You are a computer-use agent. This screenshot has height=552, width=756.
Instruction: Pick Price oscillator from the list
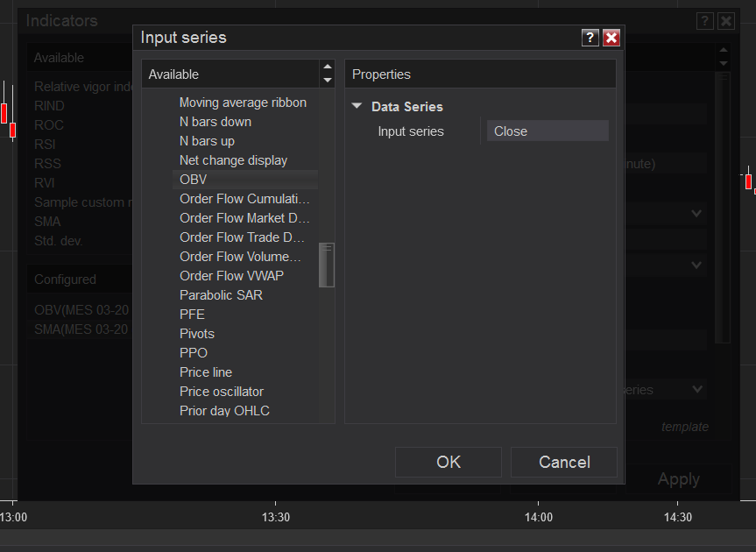222,392
